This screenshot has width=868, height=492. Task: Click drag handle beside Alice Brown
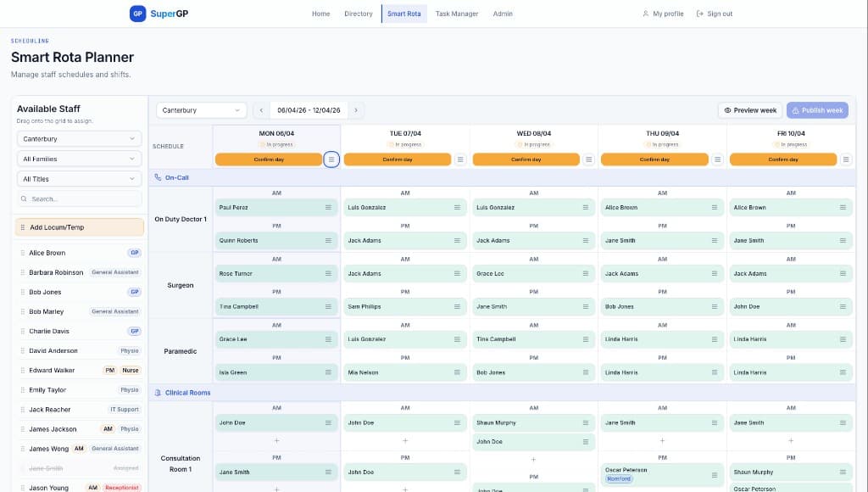(23, 253)
